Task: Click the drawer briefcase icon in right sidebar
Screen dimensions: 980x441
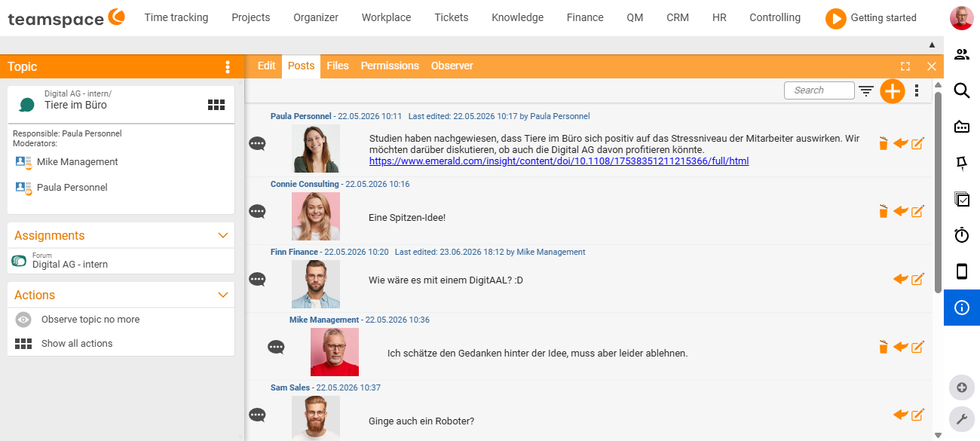Action: [962, 127]
